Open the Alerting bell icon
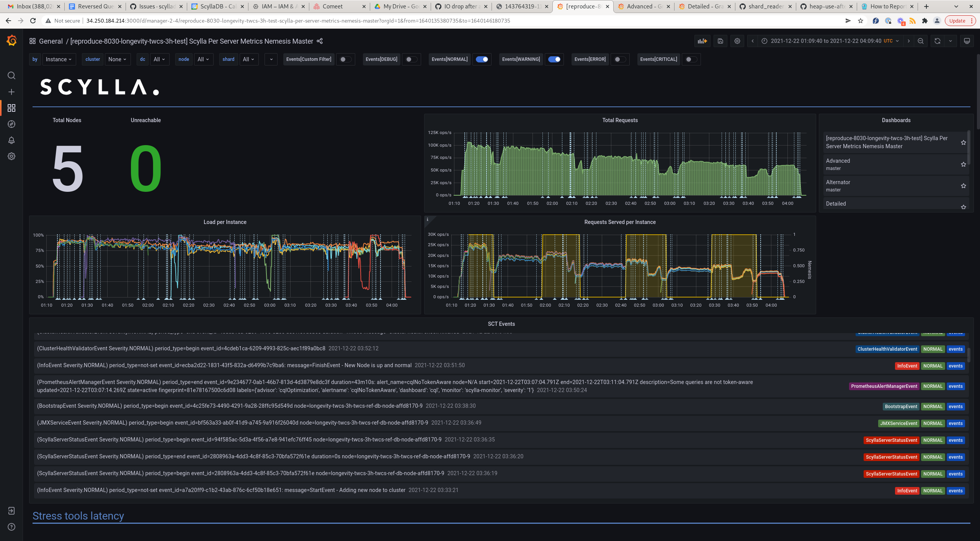The image size is (980, 541). pos(11,140)
